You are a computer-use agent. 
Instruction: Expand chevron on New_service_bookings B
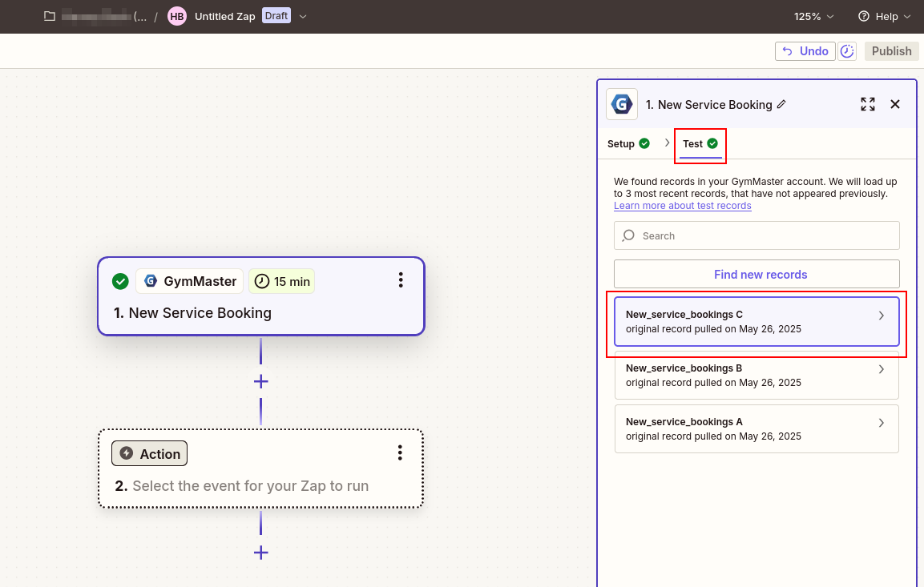point(882,369)
